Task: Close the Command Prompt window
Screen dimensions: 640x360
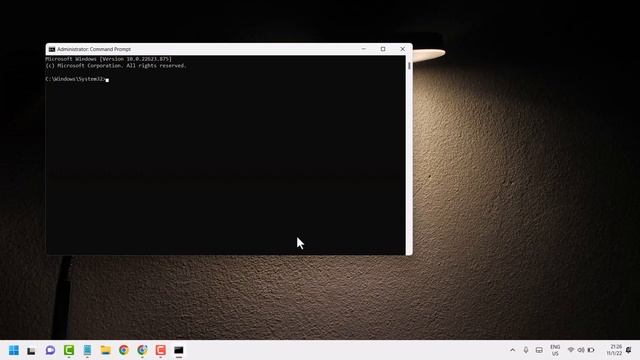Action: point(402,49)
